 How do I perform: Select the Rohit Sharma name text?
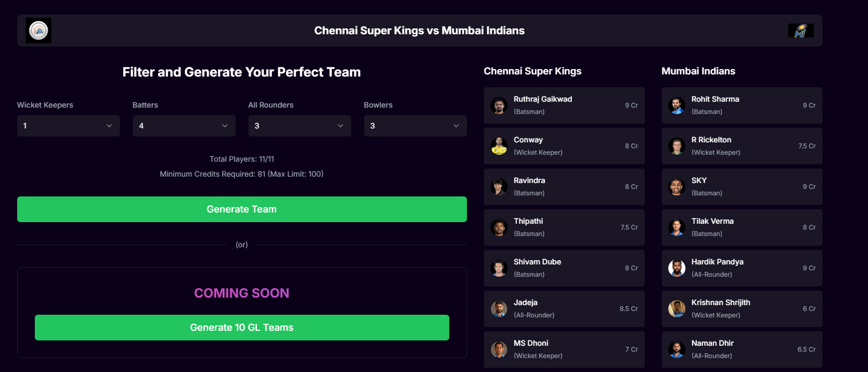(715, 99)
